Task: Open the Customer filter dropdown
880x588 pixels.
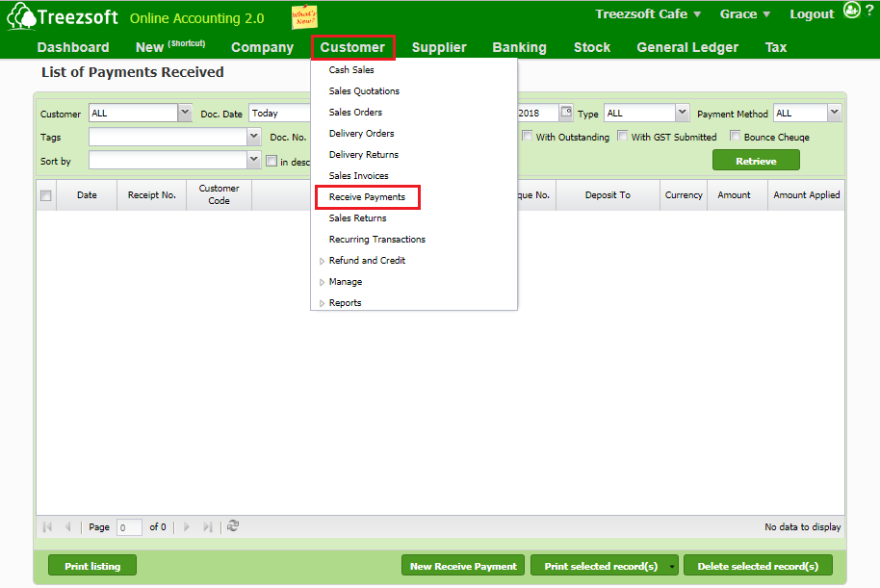Action: coord(185,113)
